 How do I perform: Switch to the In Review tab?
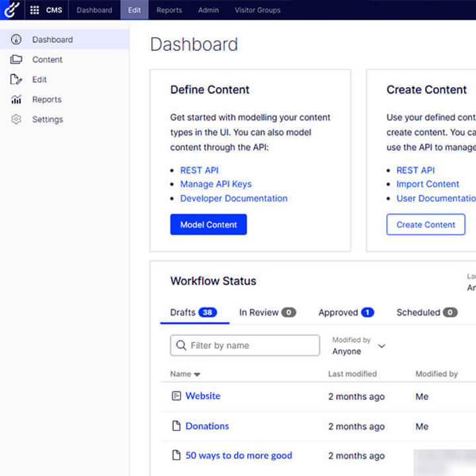click(x=267, y=313)
